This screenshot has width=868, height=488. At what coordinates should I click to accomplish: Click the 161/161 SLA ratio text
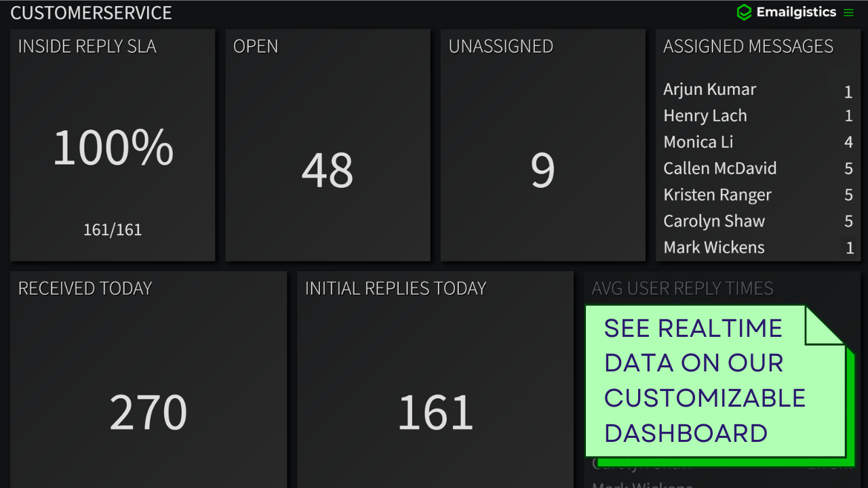coord(113,230)
